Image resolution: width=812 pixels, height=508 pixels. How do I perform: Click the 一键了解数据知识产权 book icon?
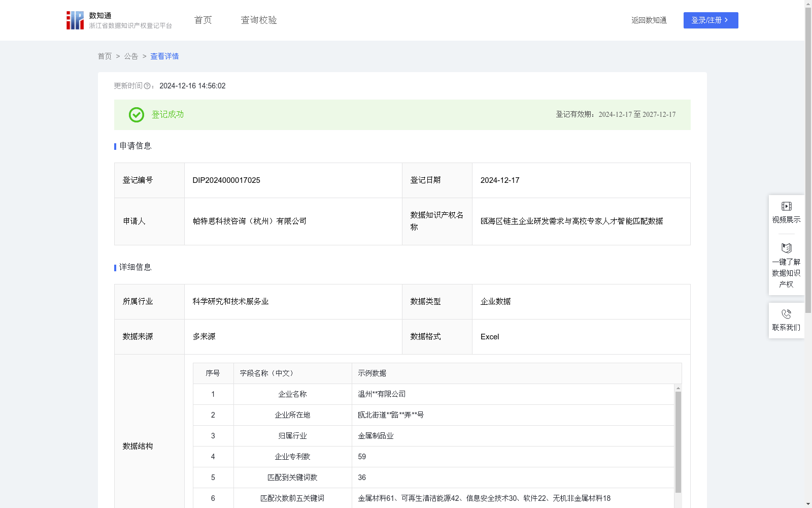786,248
